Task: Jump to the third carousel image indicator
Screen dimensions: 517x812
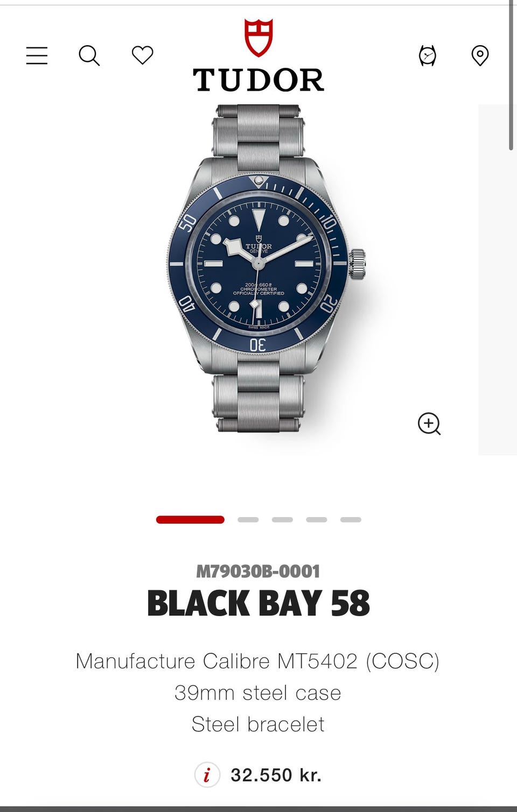Action: (282, 520)
